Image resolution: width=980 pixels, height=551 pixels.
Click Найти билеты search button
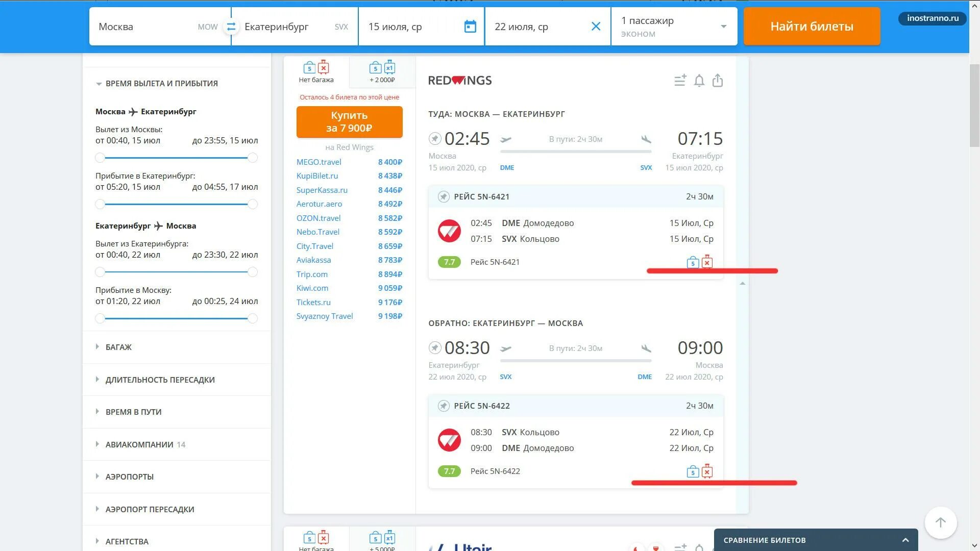(x=811, y=26)
